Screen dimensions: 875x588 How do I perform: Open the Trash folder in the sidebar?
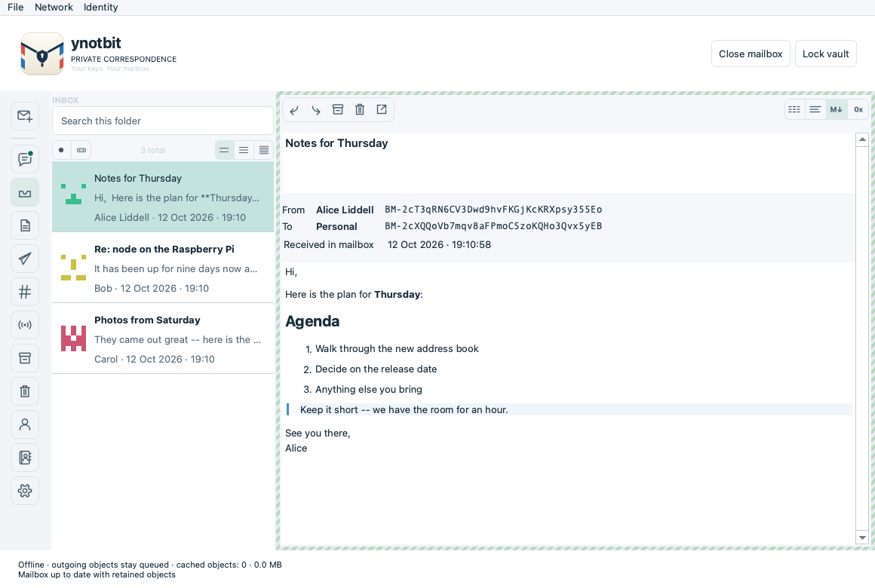pyautogui.click(x=25, y=391)
